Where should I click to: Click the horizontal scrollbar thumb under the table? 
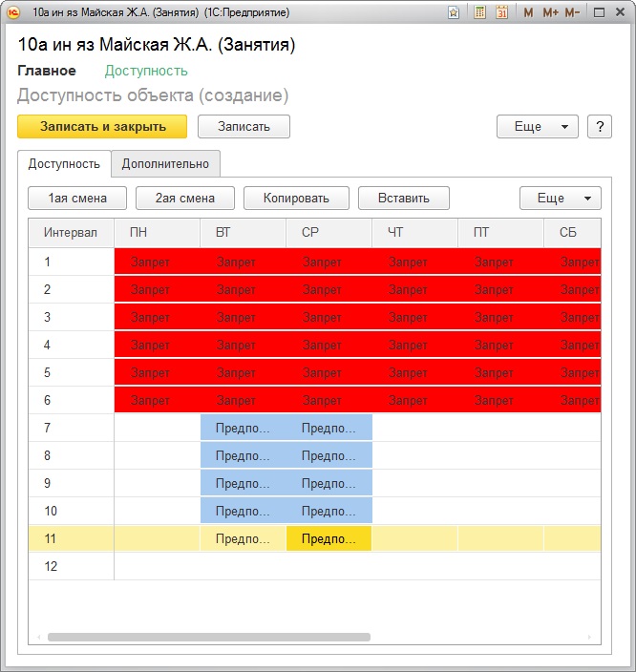coord(209,638)
